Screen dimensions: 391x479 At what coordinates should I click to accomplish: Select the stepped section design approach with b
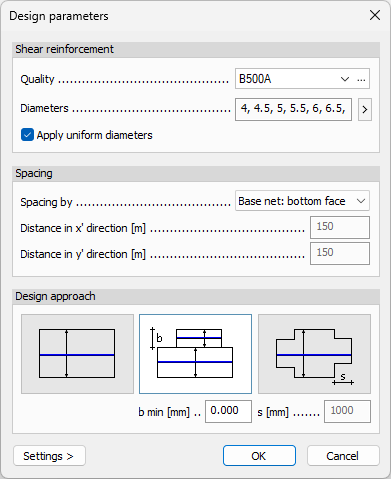coord(195,354)
